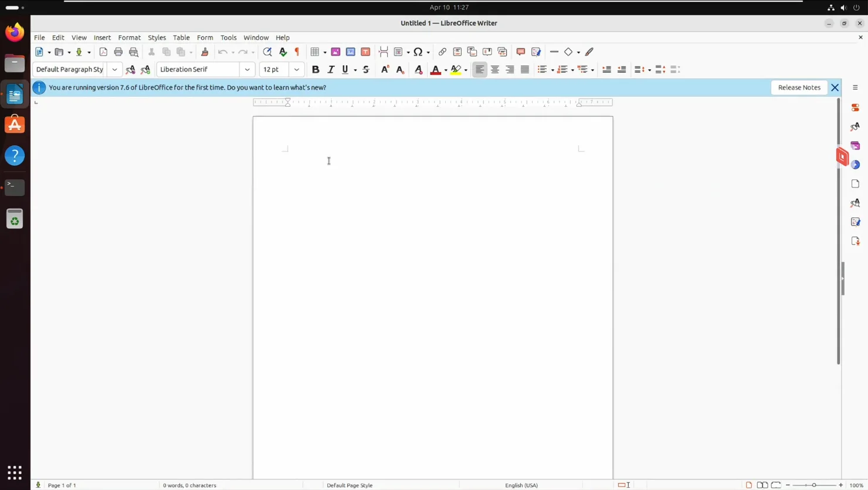Click the Print icon
This screenshot has width=868, height=490.
click(118, 52)
